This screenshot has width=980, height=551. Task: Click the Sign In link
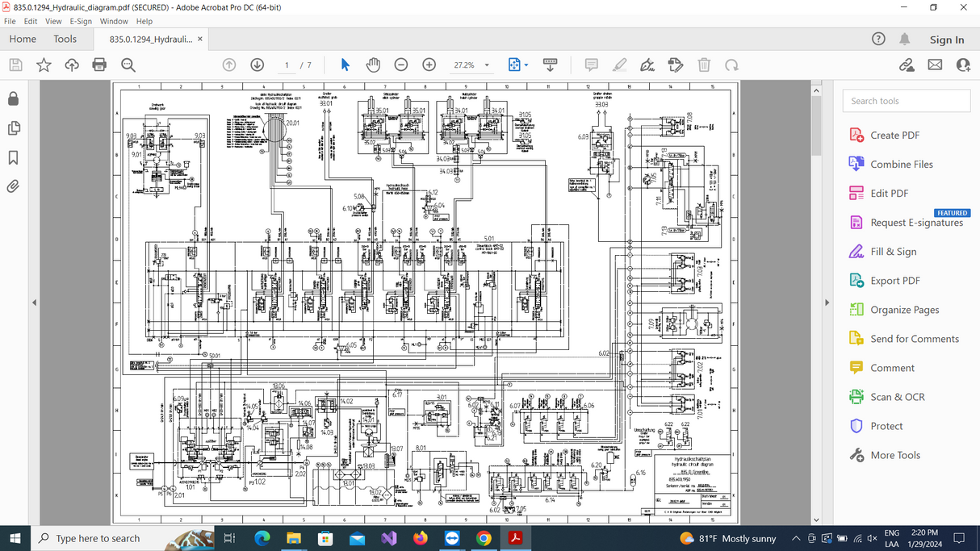[946, 40]
